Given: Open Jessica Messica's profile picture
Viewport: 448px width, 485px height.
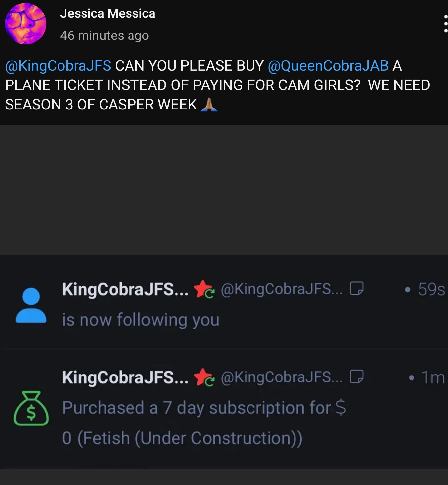Looking at the screenshot, I should pos(26,24).
